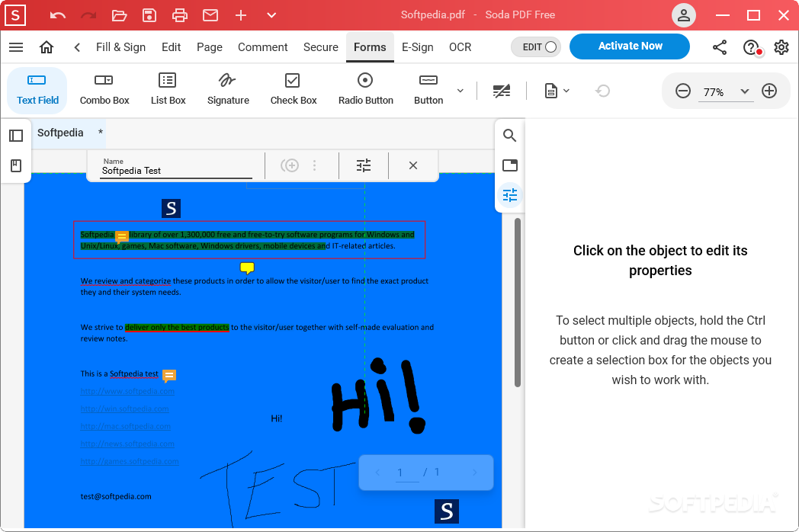Image resolution: width=799 pixels, height=532 pixels.
Task: Open the Comment tab
Action: click(263, 47)
